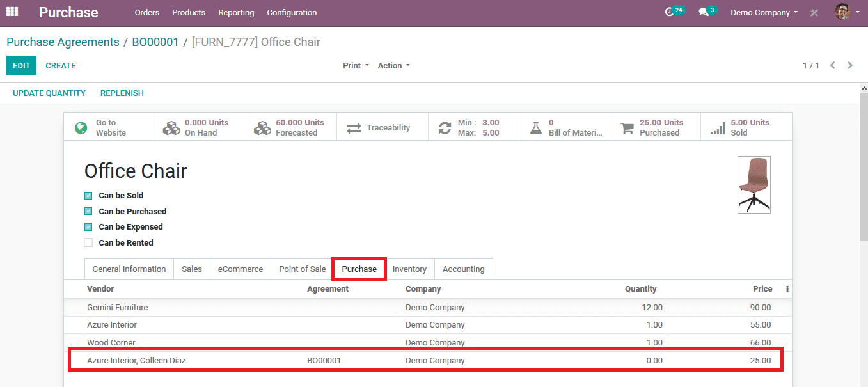
Task: Open the Azure Interior, Colleen Diaz row
Action: click(427, 360)
